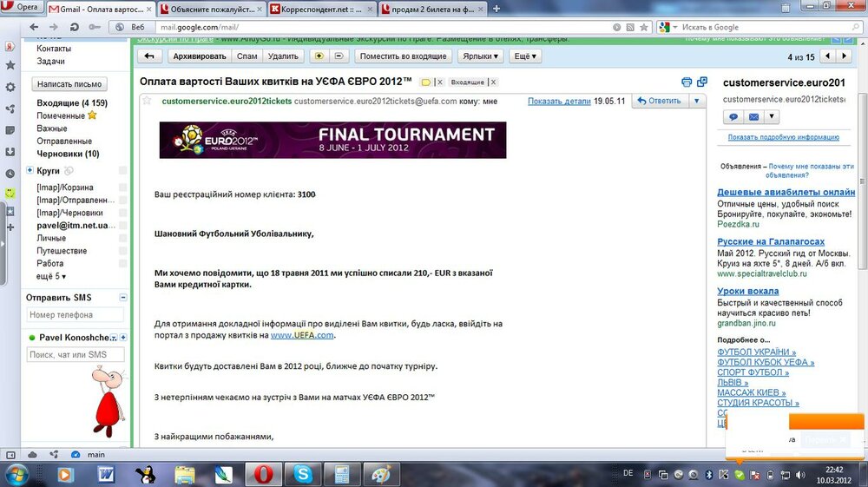The height and width of the screenshot is (487, 868).
Task: Open the Opera main menu
Action: [21, 7]
